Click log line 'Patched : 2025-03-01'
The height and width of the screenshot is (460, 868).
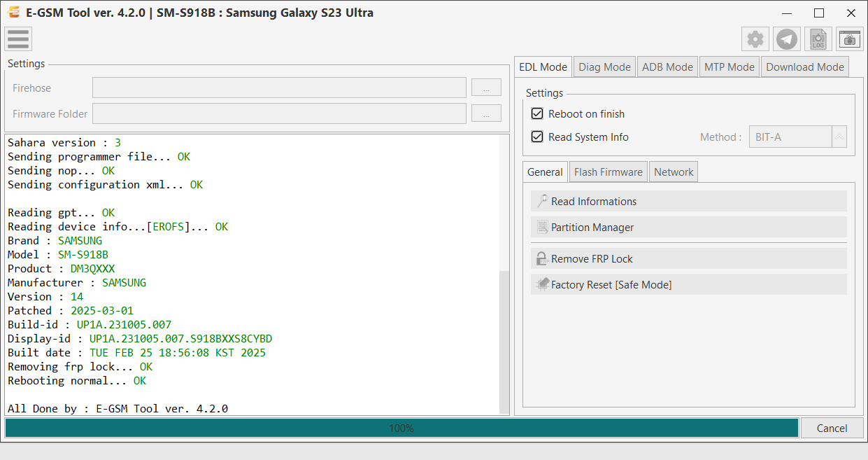coord(71,310)
